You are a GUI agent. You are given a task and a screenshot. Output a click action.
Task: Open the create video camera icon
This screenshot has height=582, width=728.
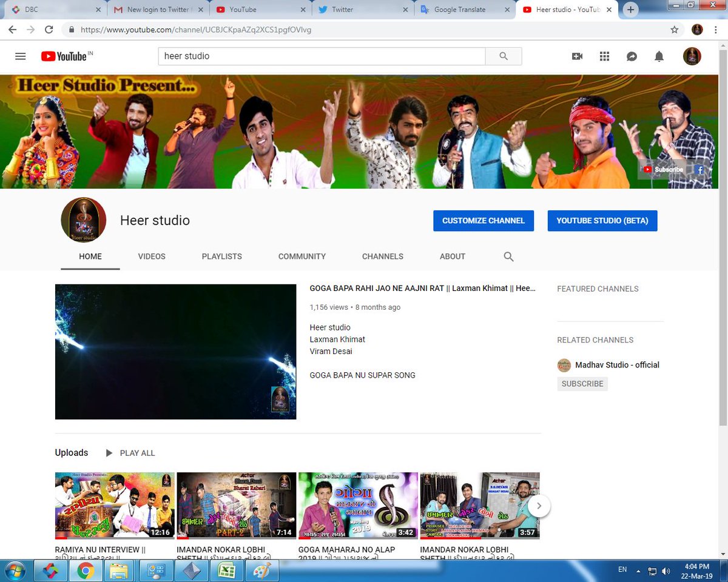point(577,56)
